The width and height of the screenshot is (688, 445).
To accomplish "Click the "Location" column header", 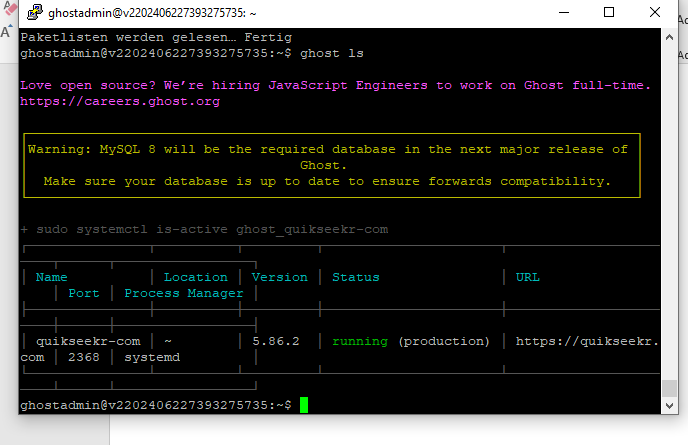I will tap(196, 277).
